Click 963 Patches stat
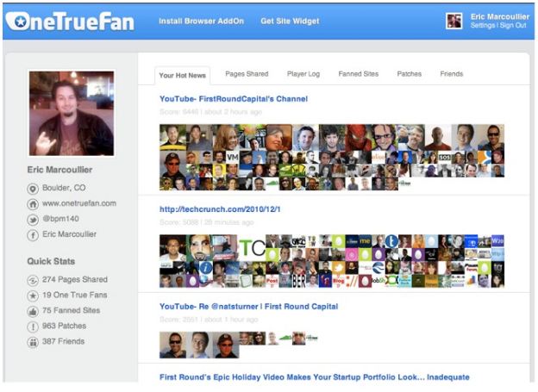This screenshot has width=538, height=392. pos(64,326)
